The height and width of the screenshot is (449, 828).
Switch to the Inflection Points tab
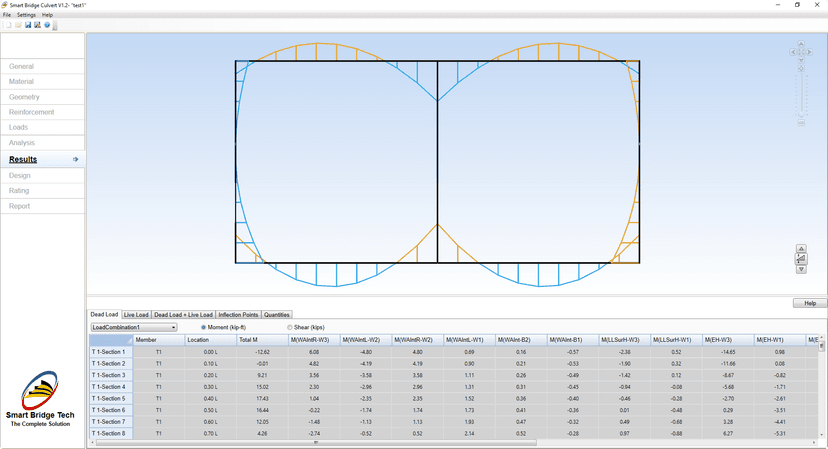pos(238,315)
